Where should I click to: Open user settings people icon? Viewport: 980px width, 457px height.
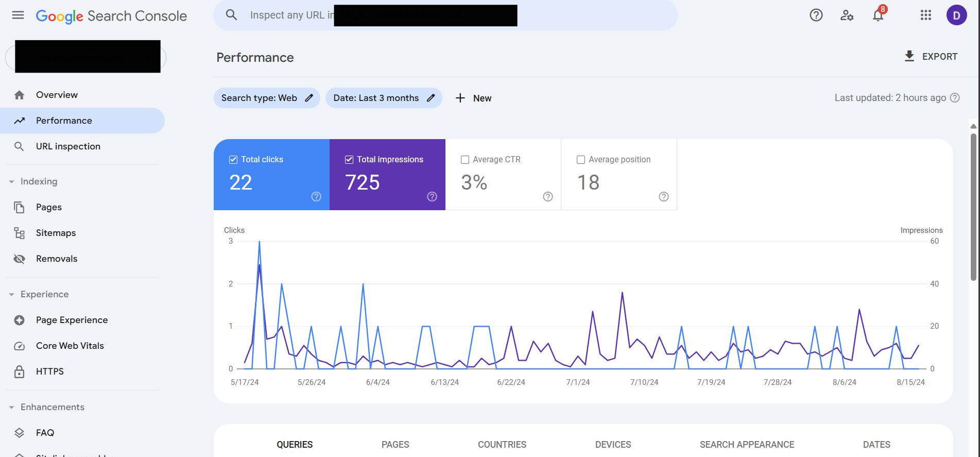pyautogui.click(x=847, y=15)
